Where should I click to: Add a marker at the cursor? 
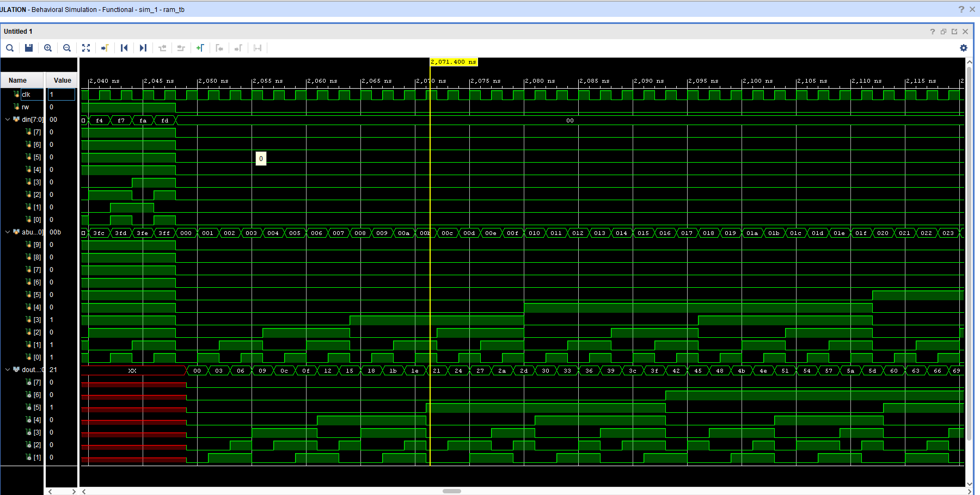tap(200, 48)
